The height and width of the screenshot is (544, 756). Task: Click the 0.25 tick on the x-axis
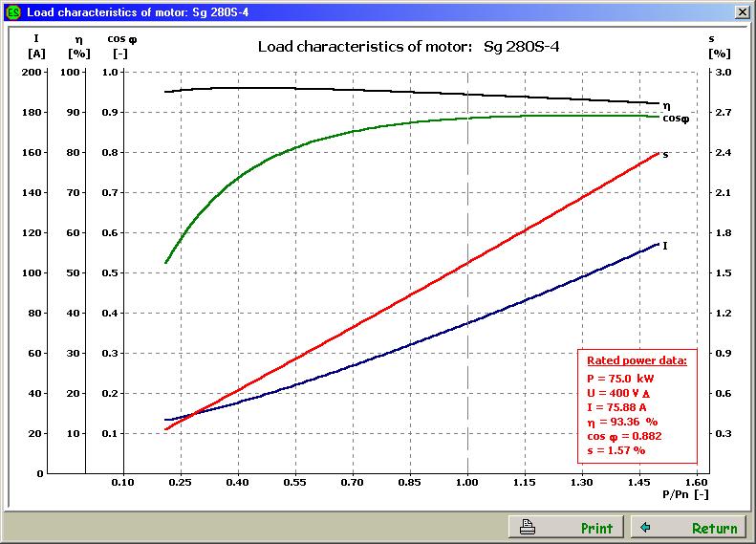tap(181, 482)
